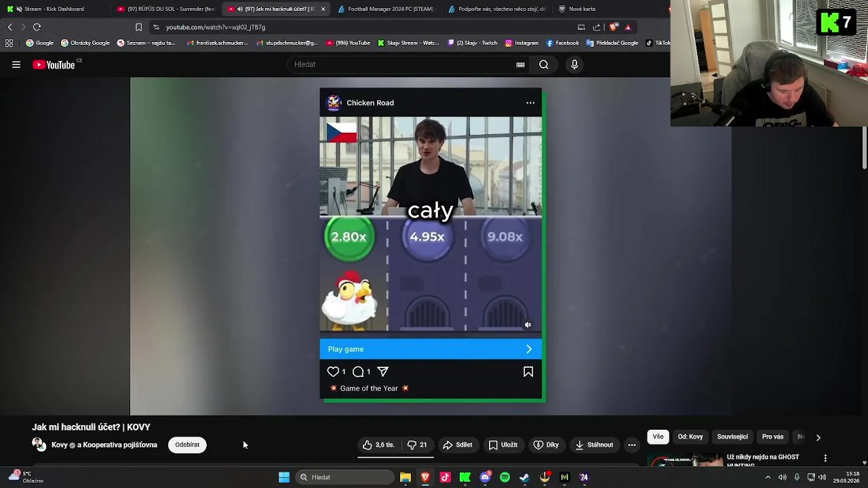Screen dimensions: 868x488
Task: Open the Windows Start menu
Action: click(284, 477)
